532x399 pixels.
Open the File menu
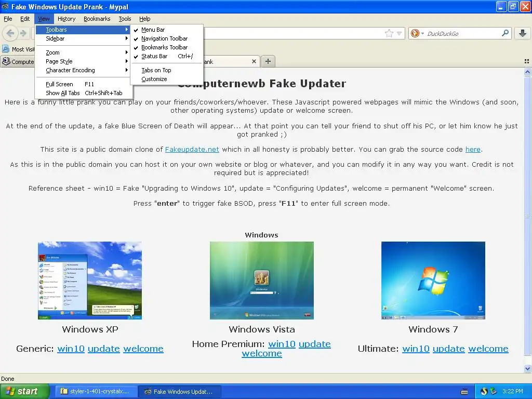click(x=8, y=19)
